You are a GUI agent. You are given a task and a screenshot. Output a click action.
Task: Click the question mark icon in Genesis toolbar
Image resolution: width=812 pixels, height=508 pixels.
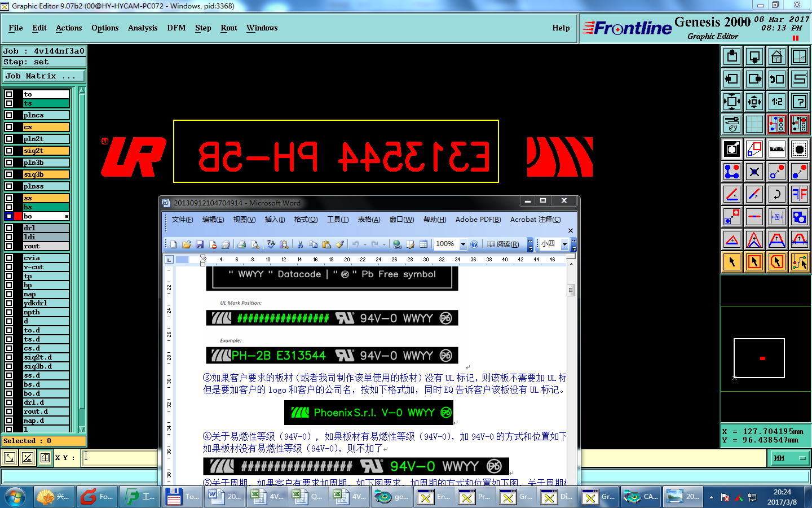point(800,102)
